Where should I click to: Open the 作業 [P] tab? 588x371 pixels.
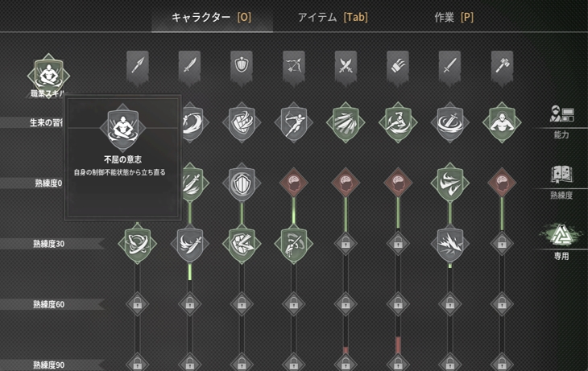[453, 17]
